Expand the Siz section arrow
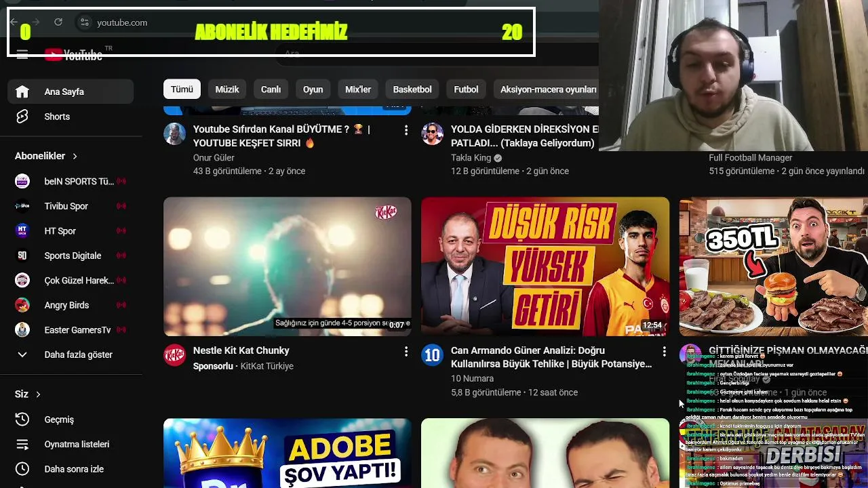 pyautogui.click(x=38, y=394)
